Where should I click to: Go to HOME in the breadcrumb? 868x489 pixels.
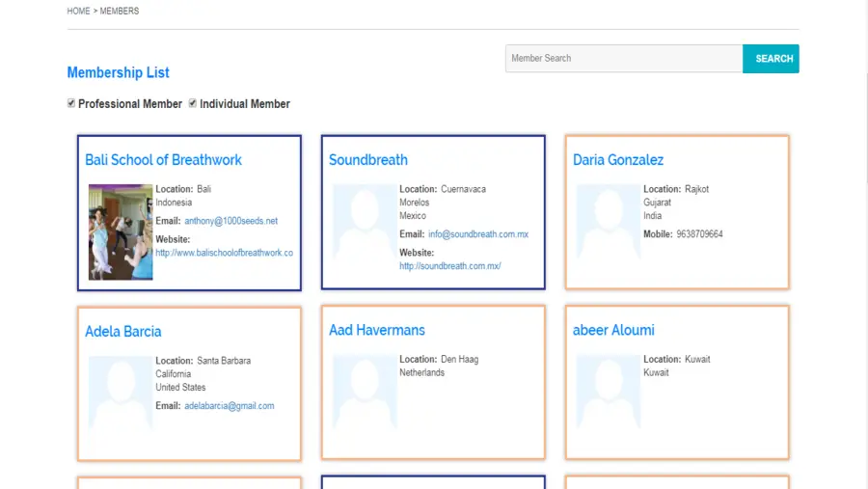tap(78, 12)
